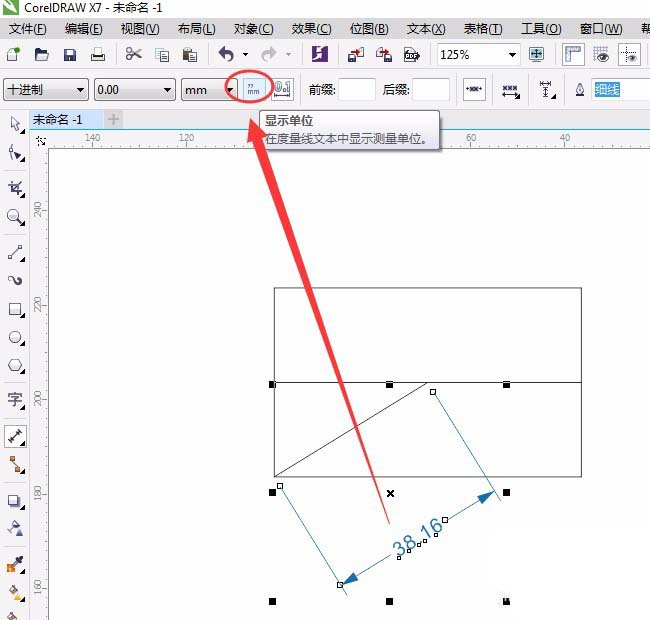Open dimension precision dropdown 0.00
Image resolution: width=650 pixels, height=620 pixels.
pyautogui.click(x=134, y=90)
